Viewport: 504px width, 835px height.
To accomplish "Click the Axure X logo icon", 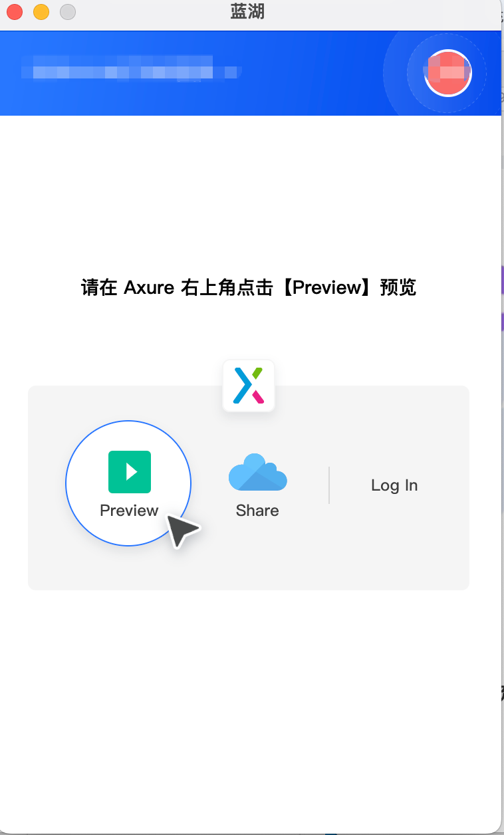I will tap(248, 386).
